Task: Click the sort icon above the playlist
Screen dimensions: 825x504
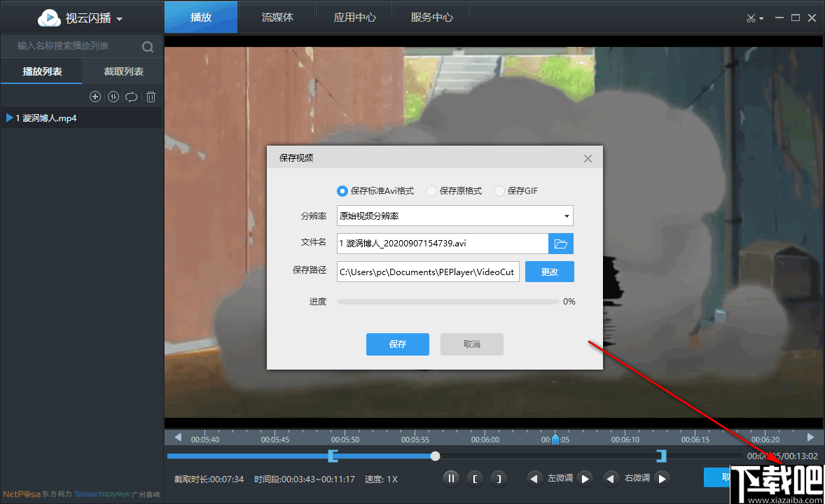Action: [113, 97]
